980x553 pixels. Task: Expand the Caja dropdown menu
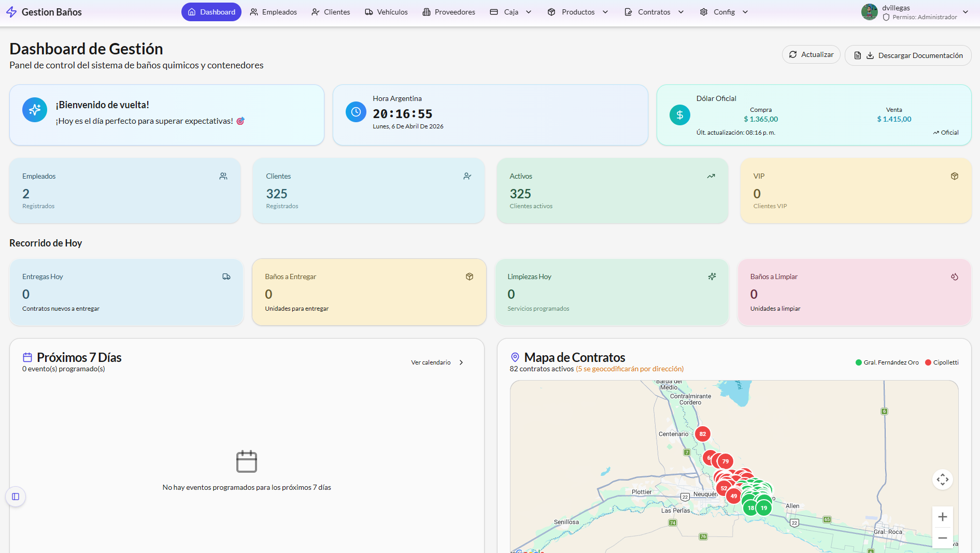tap(511, 12)
